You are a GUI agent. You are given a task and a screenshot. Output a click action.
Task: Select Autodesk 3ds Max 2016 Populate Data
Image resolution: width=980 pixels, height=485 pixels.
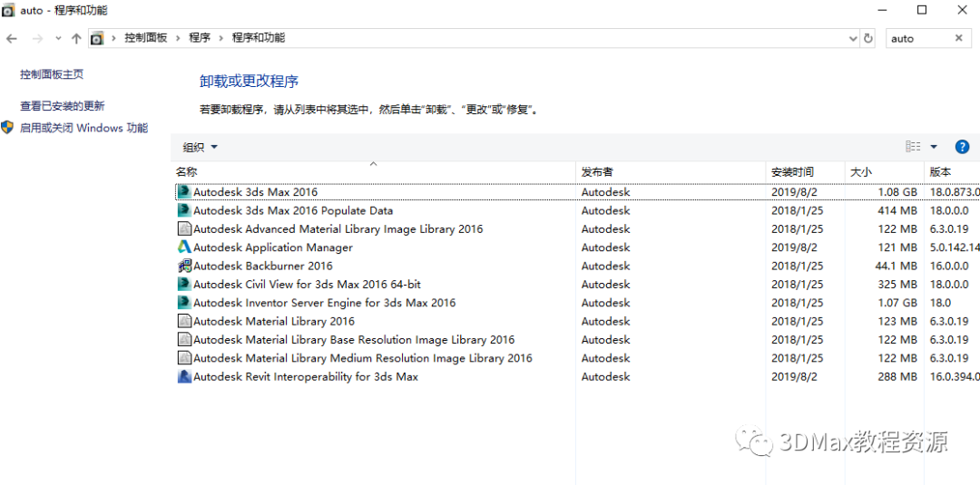click(x=293, y=210)
